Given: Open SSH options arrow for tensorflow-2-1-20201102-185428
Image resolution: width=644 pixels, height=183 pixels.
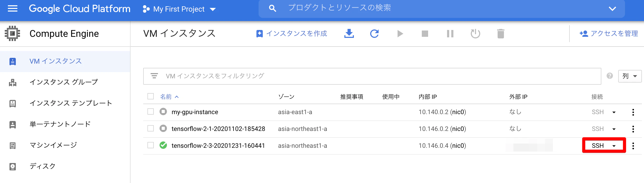Looking at the screenshot, I should coord(614,129).
